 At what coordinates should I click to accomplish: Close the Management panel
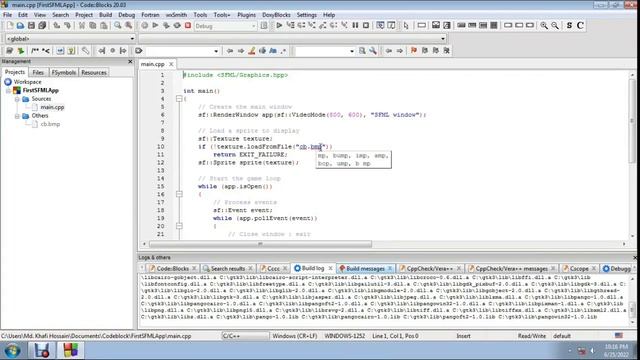(x=130, y=62)
